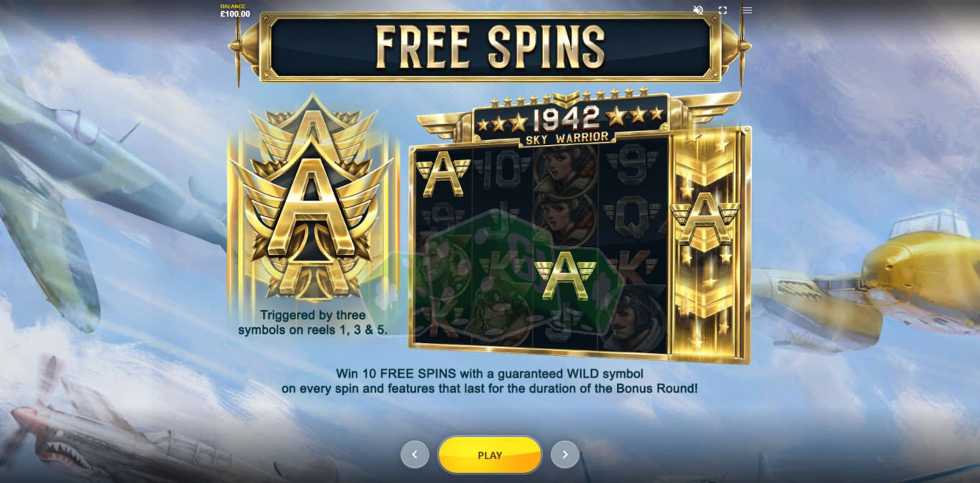Enter fullscreen mode

722,10
